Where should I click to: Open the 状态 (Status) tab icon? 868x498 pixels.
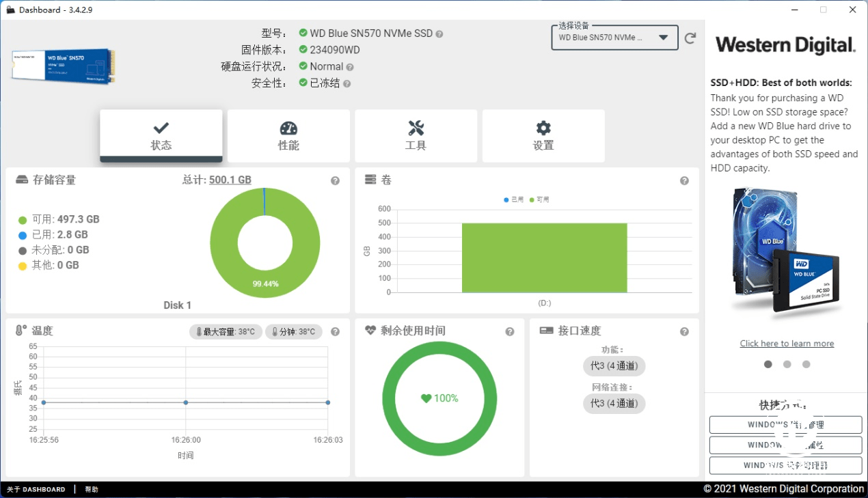pyautogui.click(x=161, y=128)
